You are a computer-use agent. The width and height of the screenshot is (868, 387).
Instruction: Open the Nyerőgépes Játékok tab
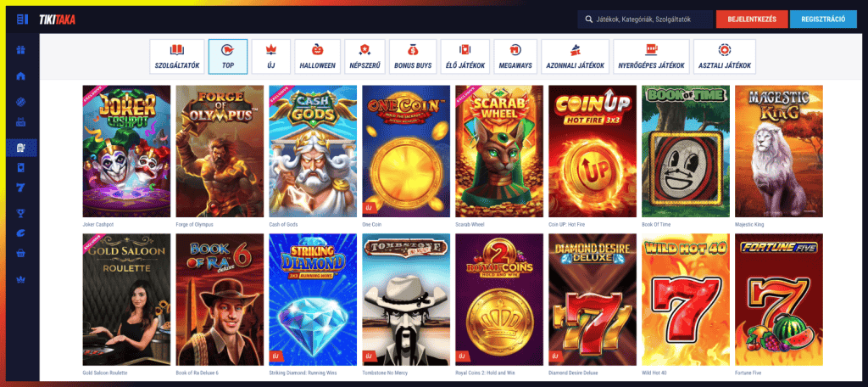point(651,57)
